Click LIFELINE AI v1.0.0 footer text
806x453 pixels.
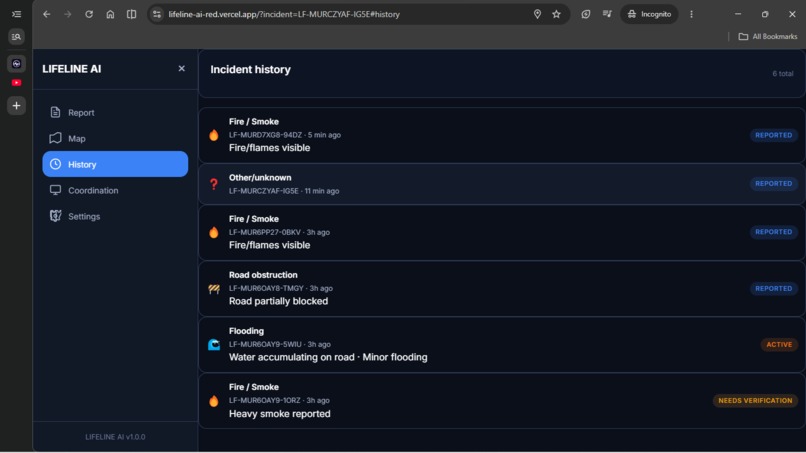115,437
